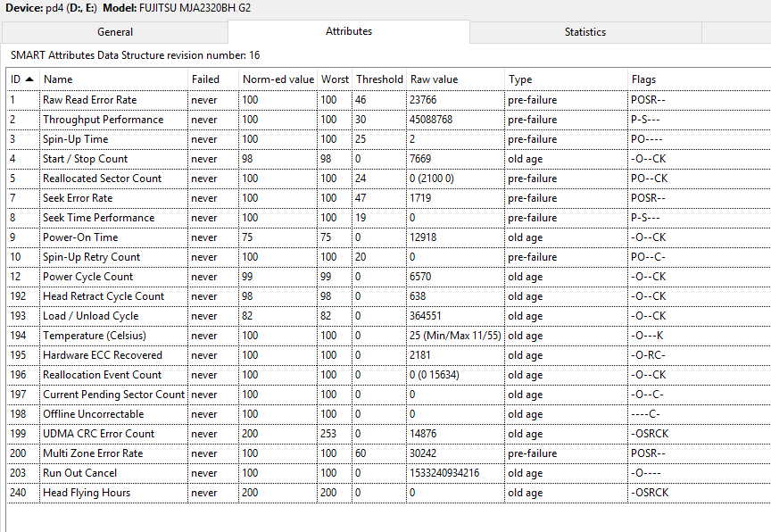Sort by the Name column header
This screenshot has height=532, width=771.
point(114,79)
